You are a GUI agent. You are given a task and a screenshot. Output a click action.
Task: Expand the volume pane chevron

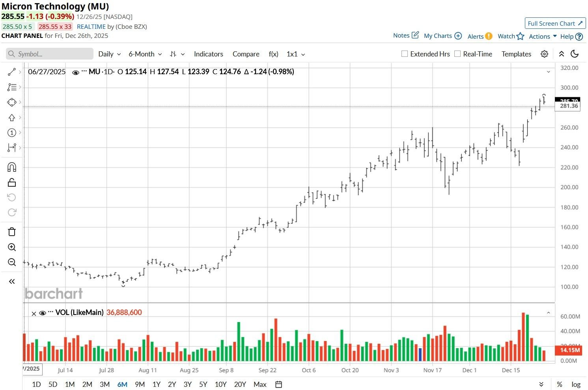(x=548, y=313)
